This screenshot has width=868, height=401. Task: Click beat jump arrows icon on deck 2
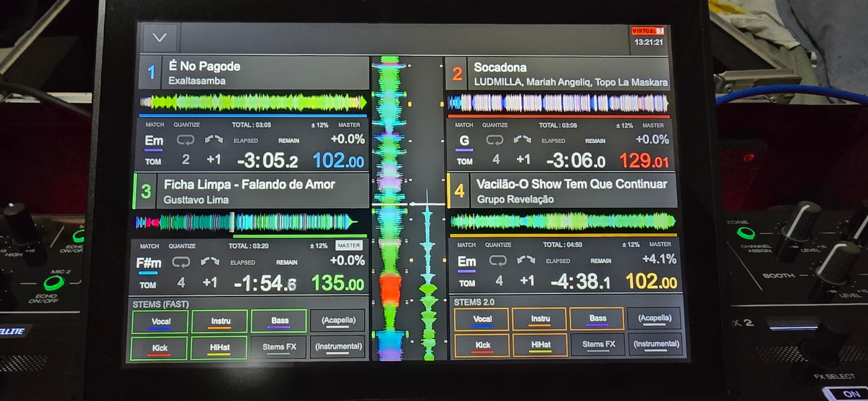point(523,140)
